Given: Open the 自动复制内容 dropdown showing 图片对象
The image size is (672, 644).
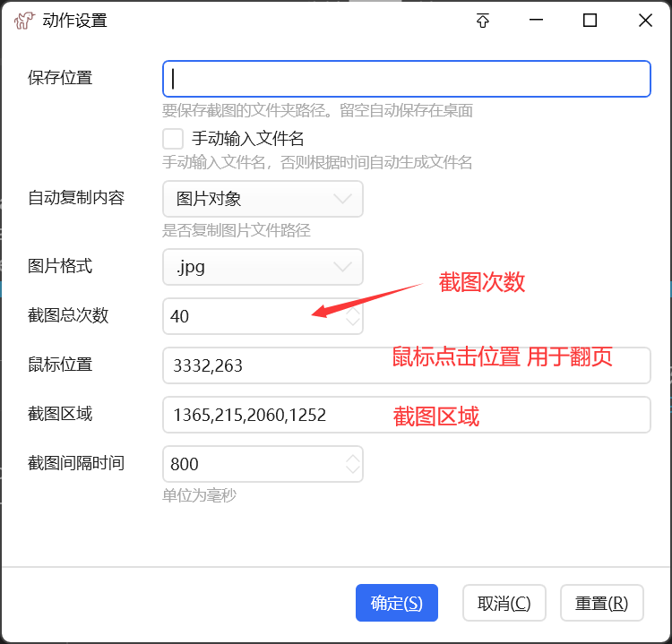Looking at the screenshot, I should coord(263,199).
